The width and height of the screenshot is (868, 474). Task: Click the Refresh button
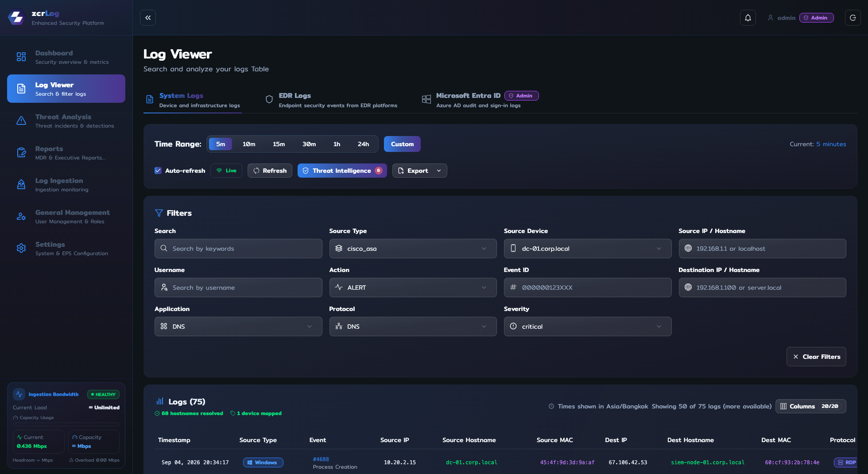point(270,171)
